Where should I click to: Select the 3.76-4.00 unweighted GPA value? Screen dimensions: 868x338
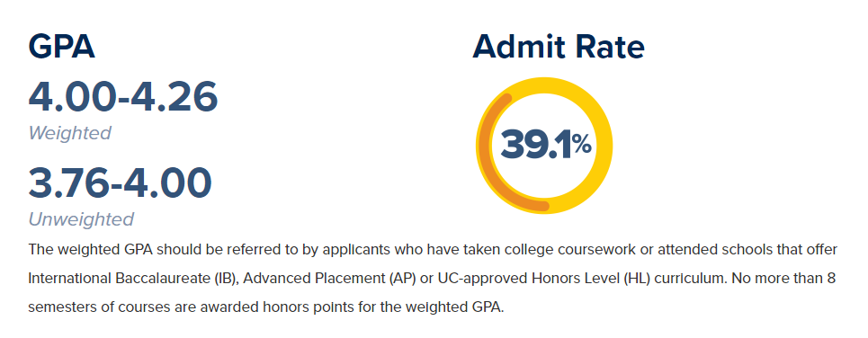[121, 183]
